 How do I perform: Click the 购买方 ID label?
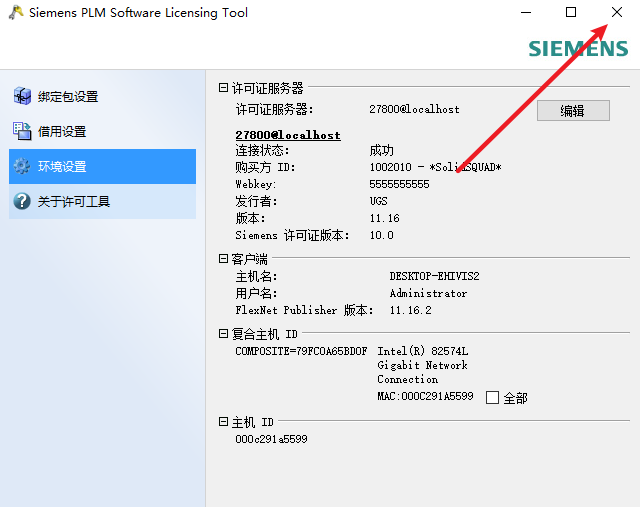(x=265, y=167)
